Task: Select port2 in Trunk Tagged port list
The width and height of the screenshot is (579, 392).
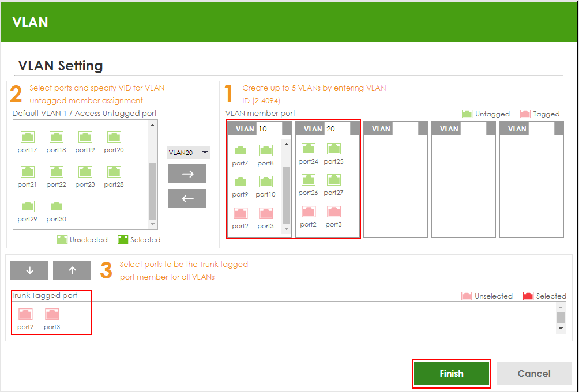Action: coord(25,315)
